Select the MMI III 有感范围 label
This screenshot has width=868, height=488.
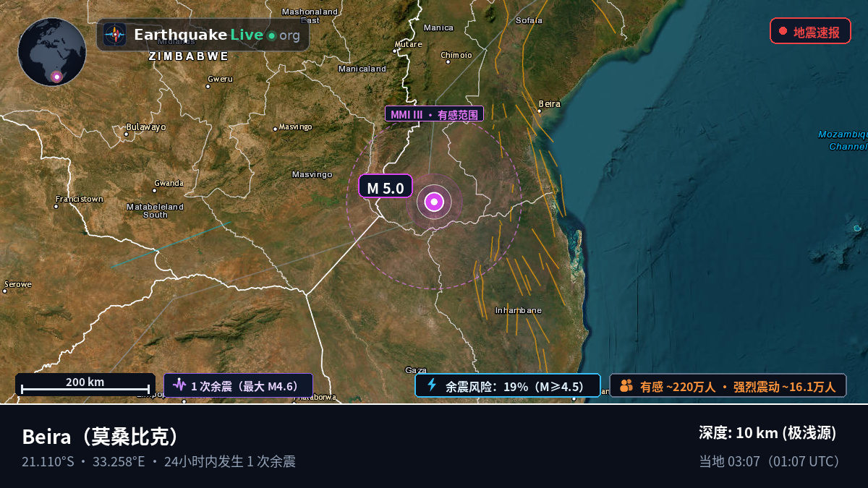[x=434, y=114]
